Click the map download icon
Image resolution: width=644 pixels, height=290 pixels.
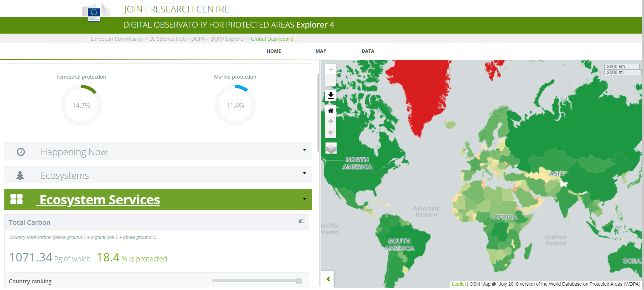point(331,95)
